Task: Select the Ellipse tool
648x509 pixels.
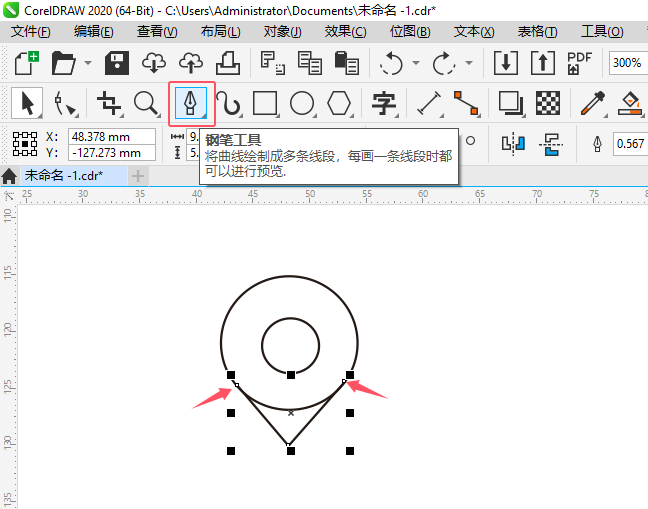Action: pyautogui.click(x=302, y=103)
